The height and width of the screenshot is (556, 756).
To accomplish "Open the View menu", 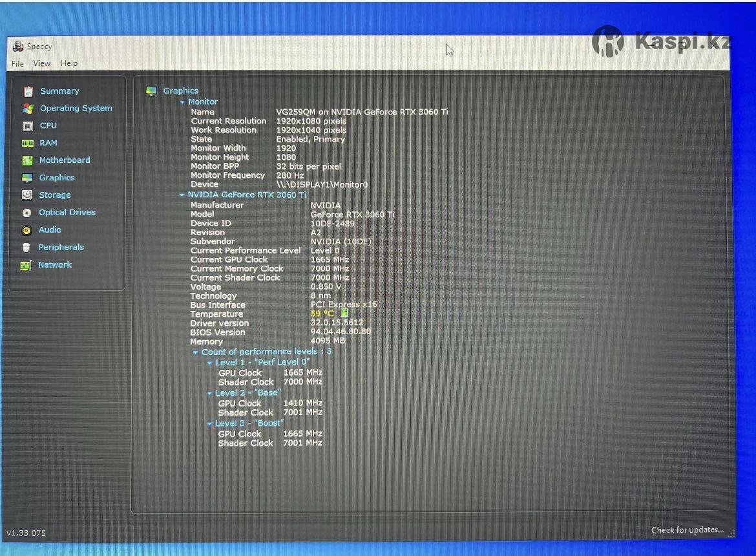I will click(x=42, y=63).
